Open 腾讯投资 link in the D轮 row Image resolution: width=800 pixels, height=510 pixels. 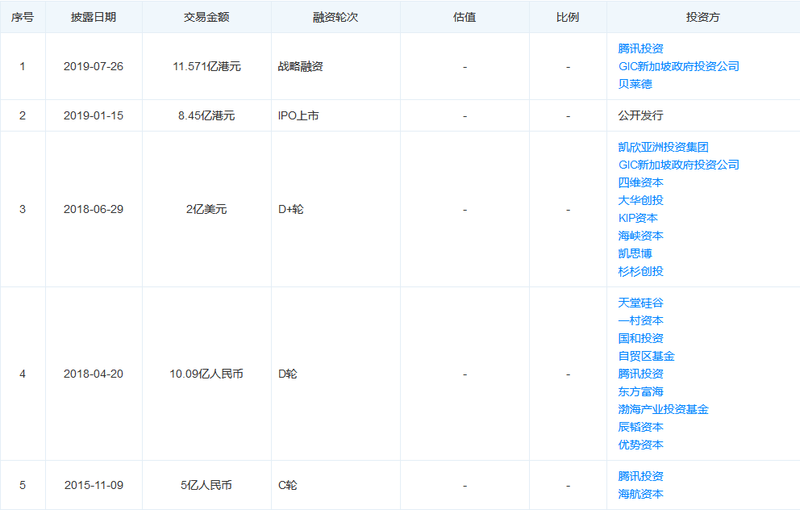(x=640, y=374)
